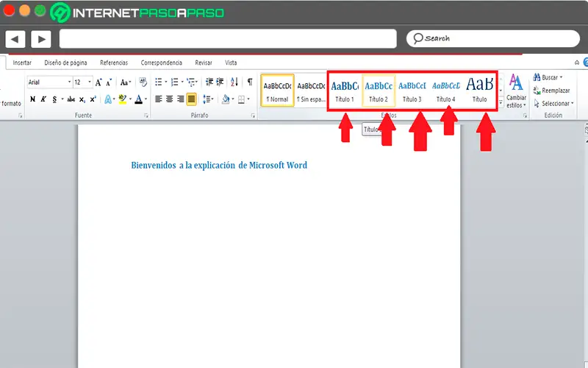This screenshot has height=368, width=588.
Task: Click the browser address bar field
Action: 228,39
